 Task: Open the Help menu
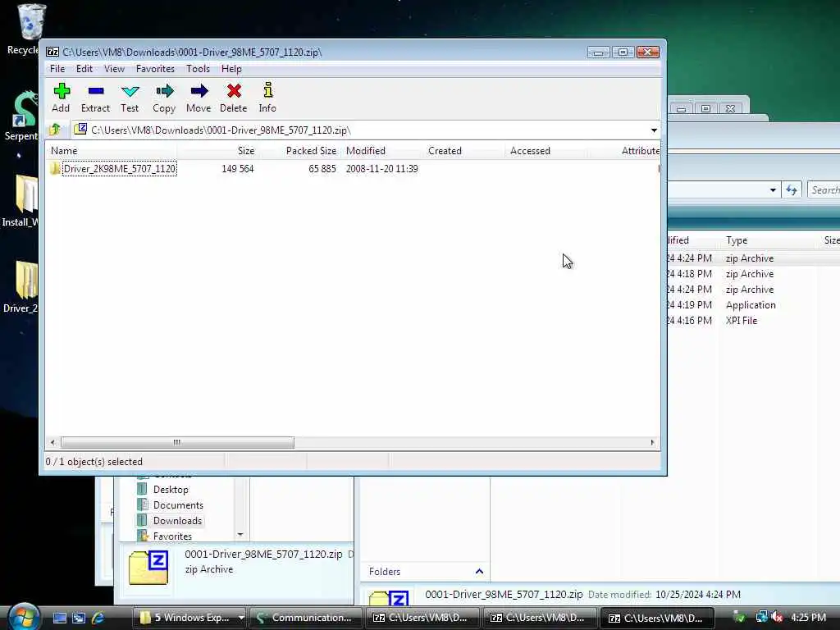[x=231, y=69]
